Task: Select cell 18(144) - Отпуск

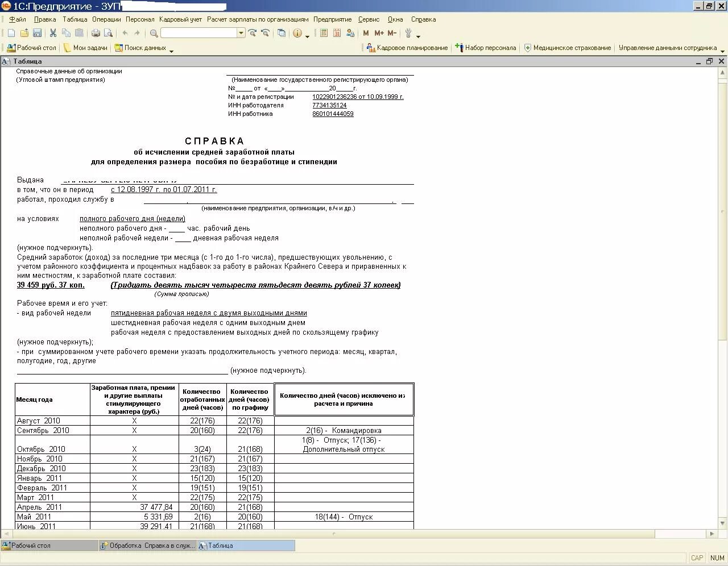Action: 344,517
